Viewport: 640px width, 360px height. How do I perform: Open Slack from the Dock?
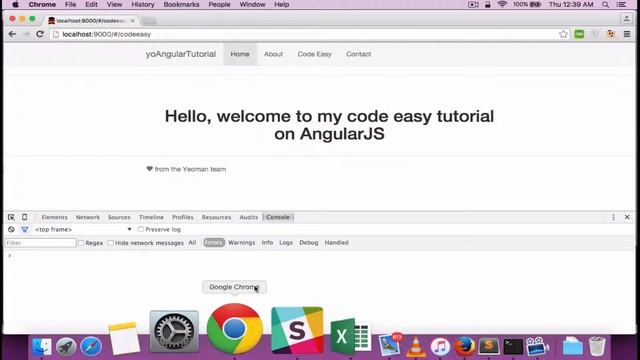coord(297,330)
